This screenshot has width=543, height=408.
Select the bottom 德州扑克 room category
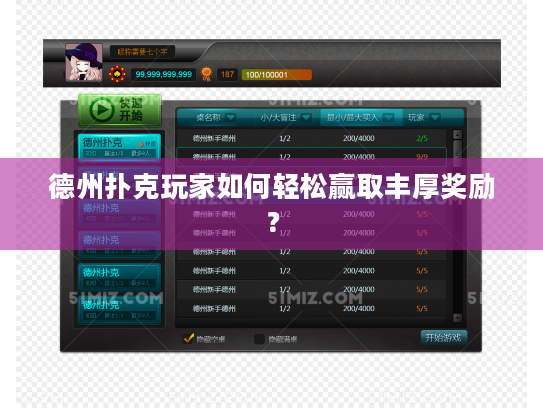119,310
